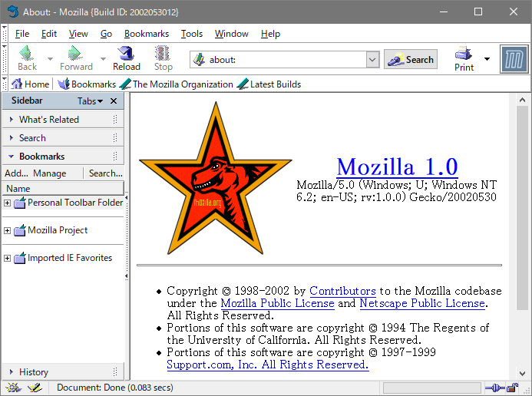Reload the page with the Reload icon
Screen dimensions: 532x396
(x=126, y=53)
